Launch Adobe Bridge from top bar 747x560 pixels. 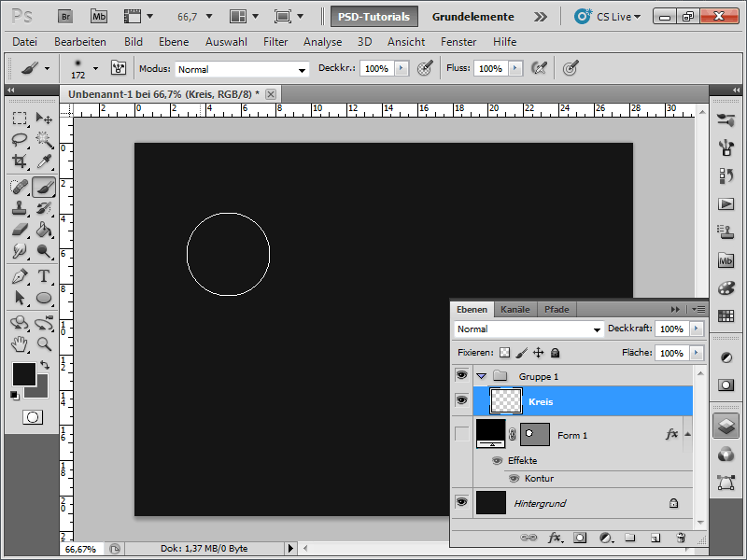point(65,17)
